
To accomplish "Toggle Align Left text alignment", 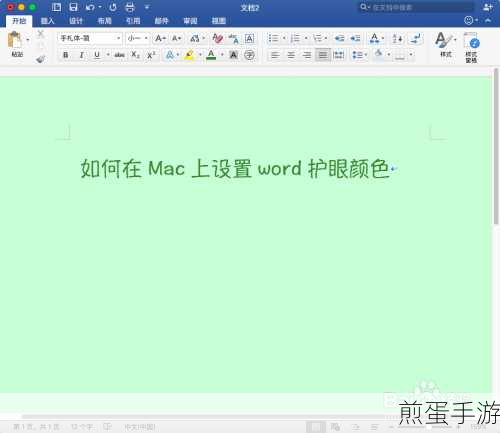I will [275, 55].
